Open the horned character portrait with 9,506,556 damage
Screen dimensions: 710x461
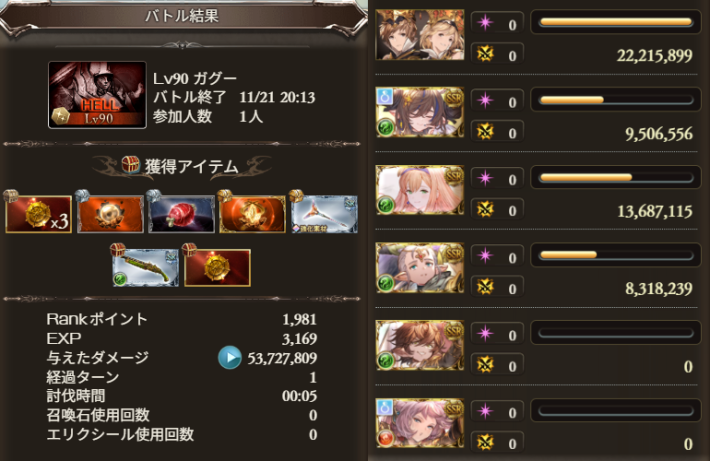coord(420,112)
